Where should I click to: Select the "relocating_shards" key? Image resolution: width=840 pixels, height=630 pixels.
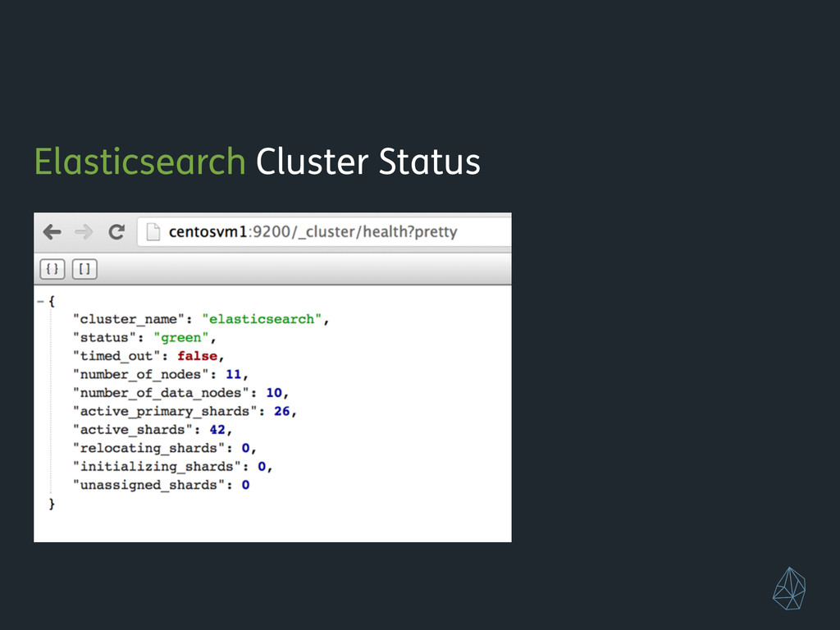149,449
